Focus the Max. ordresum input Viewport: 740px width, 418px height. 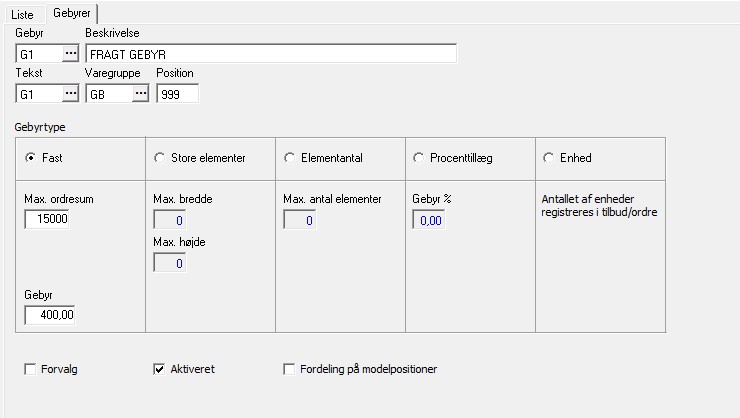(x=47, y=218)
